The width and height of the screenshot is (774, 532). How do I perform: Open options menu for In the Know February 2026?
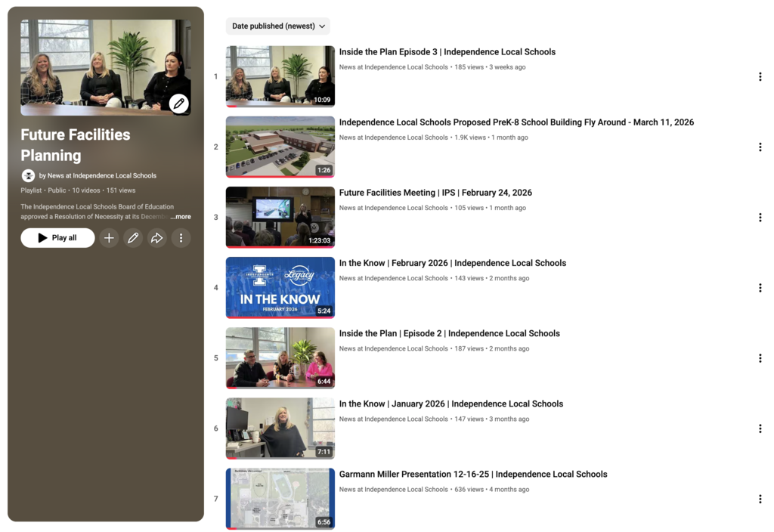tap(760, 287)
